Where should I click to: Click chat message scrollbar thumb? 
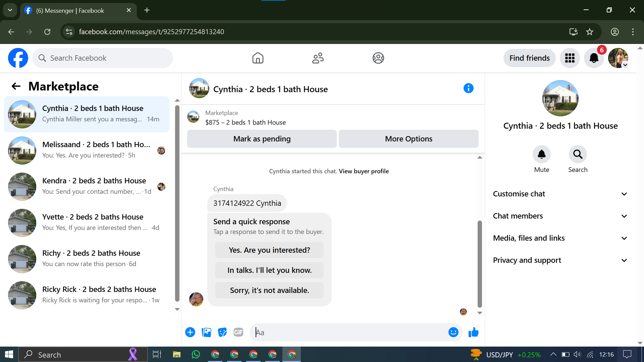click(480, 264)
